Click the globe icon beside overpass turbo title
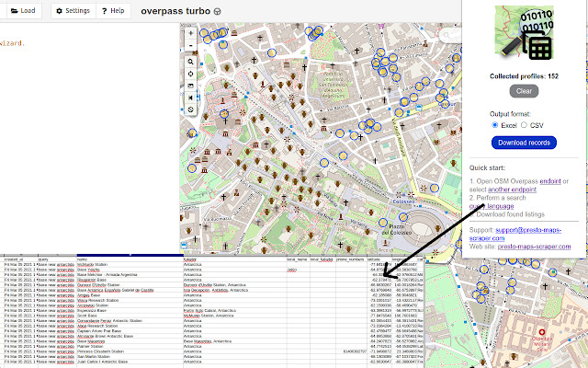 pyautogui.click(x=217, y=12)
